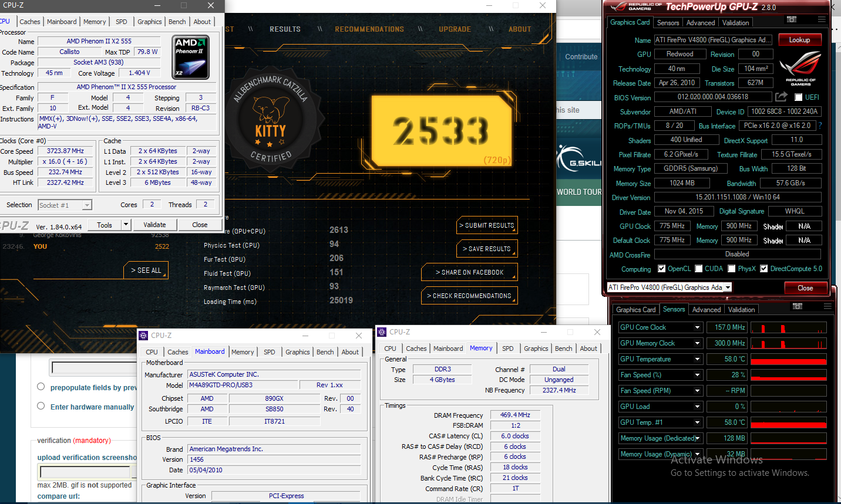Viewport: 841px width, 504px height.
Task: Click the upload verification screenshot field
Action: coord(85,472)
